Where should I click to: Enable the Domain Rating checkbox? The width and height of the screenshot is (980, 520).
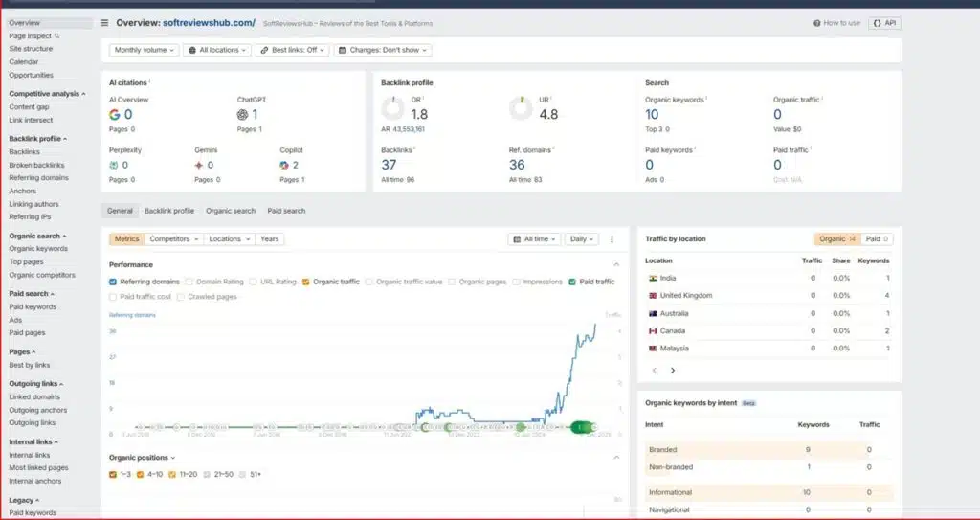(x=189, y=282)
